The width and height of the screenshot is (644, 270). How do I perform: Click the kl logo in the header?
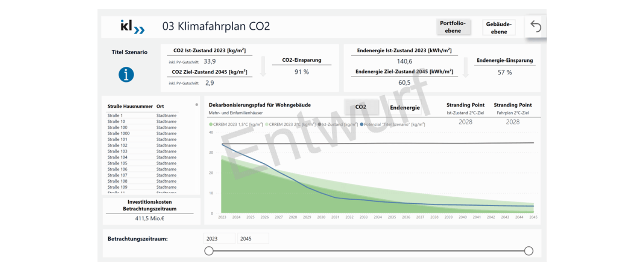[x=132, y=27]
